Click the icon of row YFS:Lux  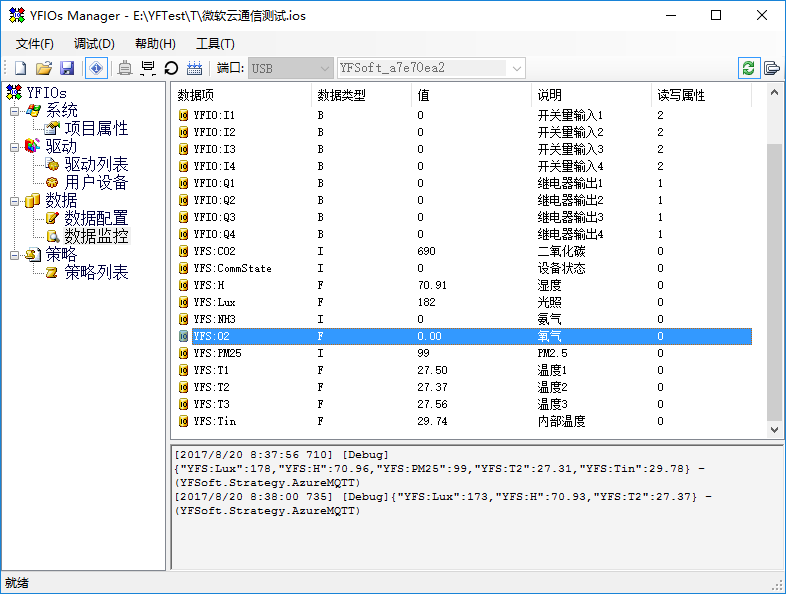183,302
